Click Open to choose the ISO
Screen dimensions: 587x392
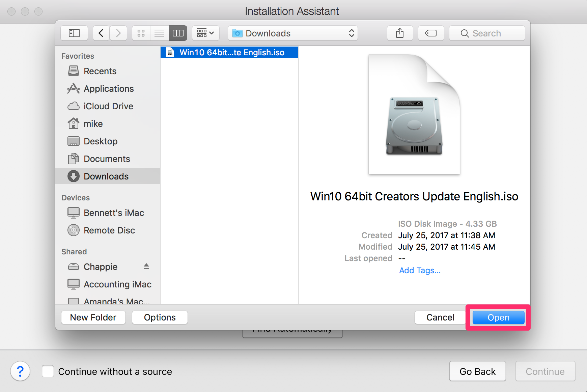click(x=498, y=317)
